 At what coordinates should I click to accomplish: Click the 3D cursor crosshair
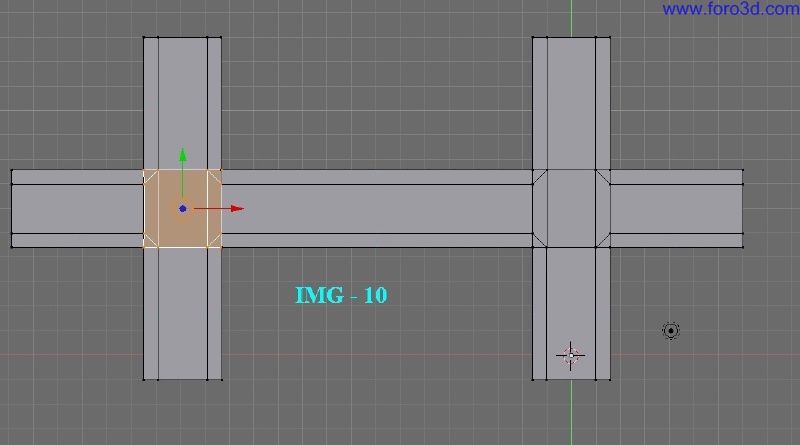pyautogui.click(x=570, y=356)
